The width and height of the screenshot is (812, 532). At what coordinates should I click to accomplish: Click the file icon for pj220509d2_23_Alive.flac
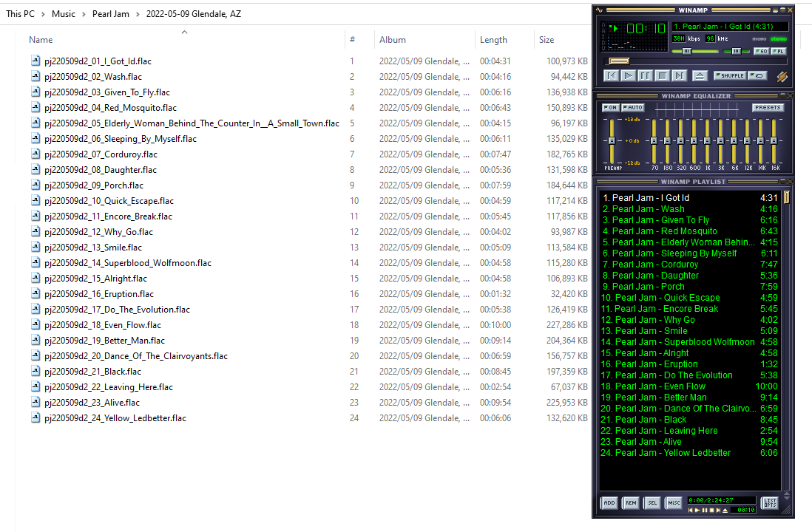35,402
